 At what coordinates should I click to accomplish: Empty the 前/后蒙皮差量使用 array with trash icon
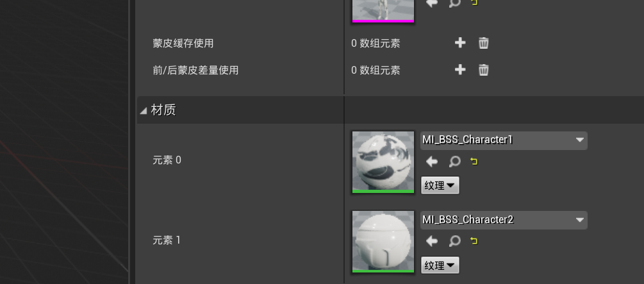point(483,69)
